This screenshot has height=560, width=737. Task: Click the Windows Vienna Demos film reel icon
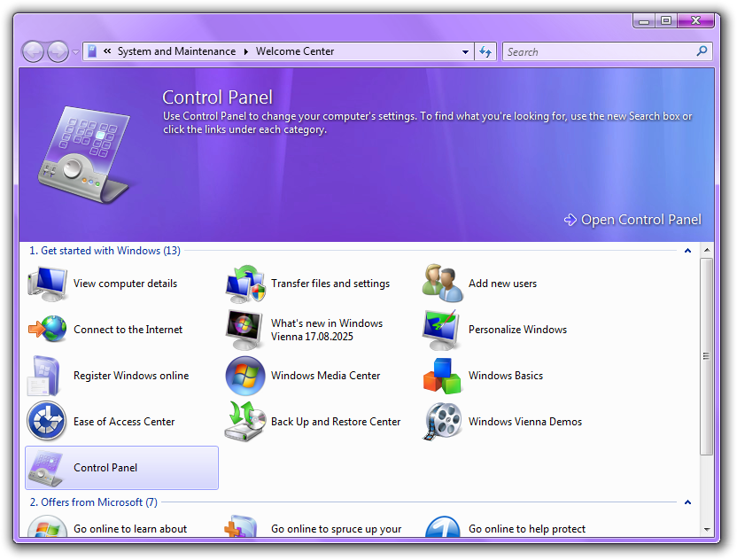[x=442, y=422]
